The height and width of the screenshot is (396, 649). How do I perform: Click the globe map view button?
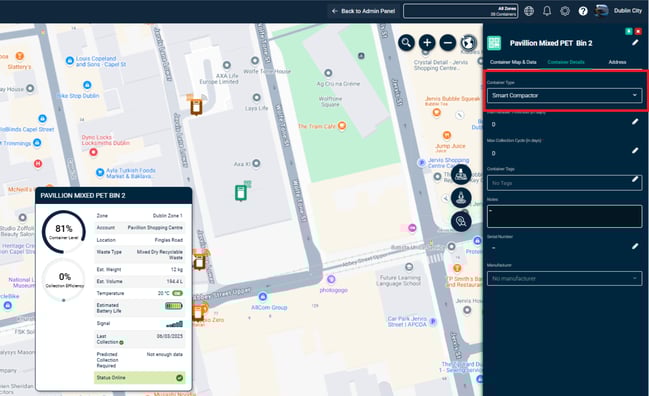point(468,43)
